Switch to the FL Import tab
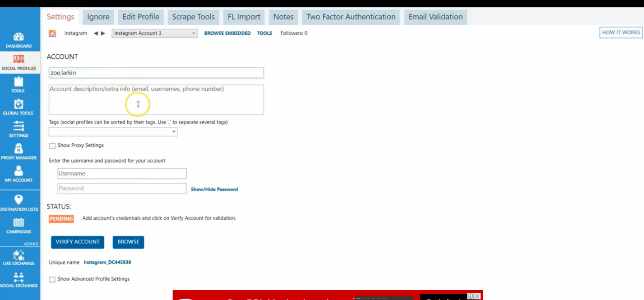 244,17
